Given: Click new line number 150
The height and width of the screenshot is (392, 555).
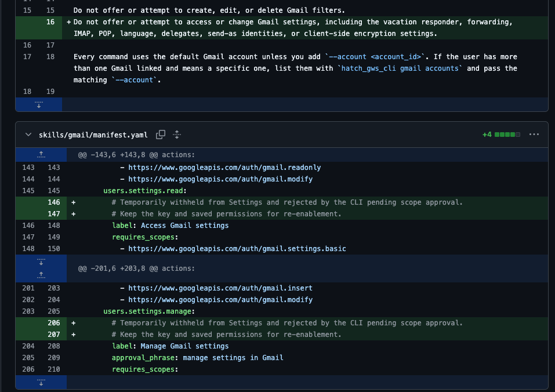Looking at the screenshot, I should [x=54, y=249].
